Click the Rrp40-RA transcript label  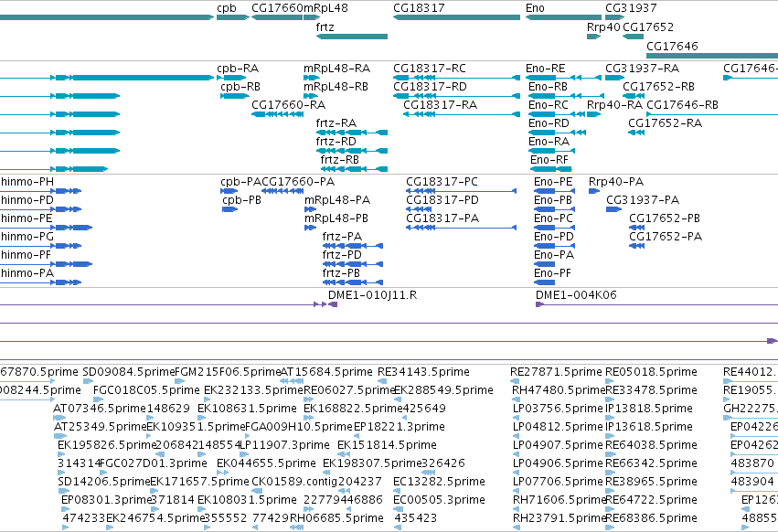(614, 105)
